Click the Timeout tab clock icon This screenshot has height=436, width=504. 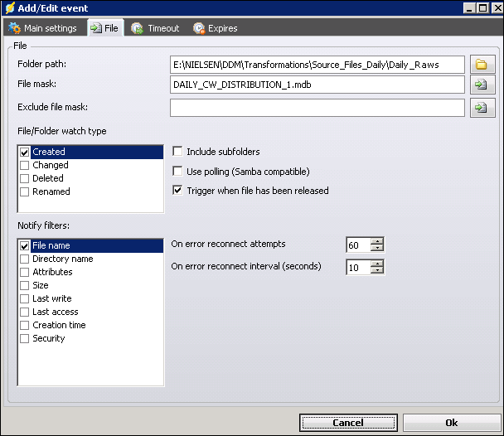tap(138, 28)
